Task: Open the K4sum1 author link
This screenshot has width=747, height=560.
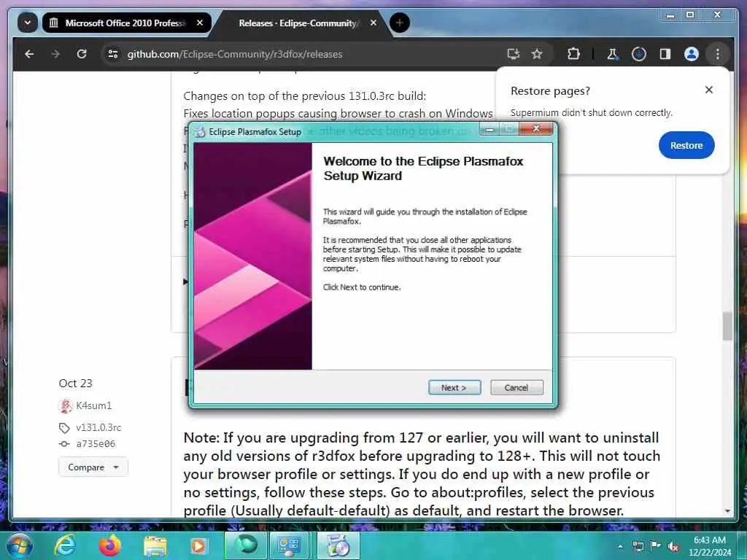Action: (x=94, y=405)
